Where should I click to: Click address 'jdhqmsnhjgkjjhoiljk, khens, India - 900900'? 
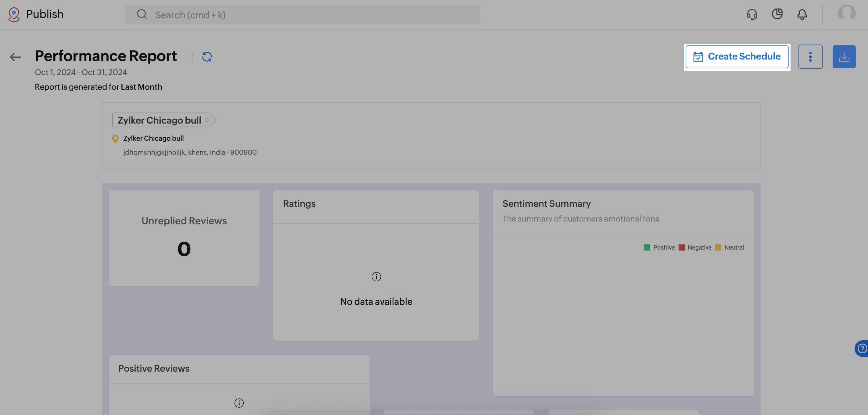190,152
